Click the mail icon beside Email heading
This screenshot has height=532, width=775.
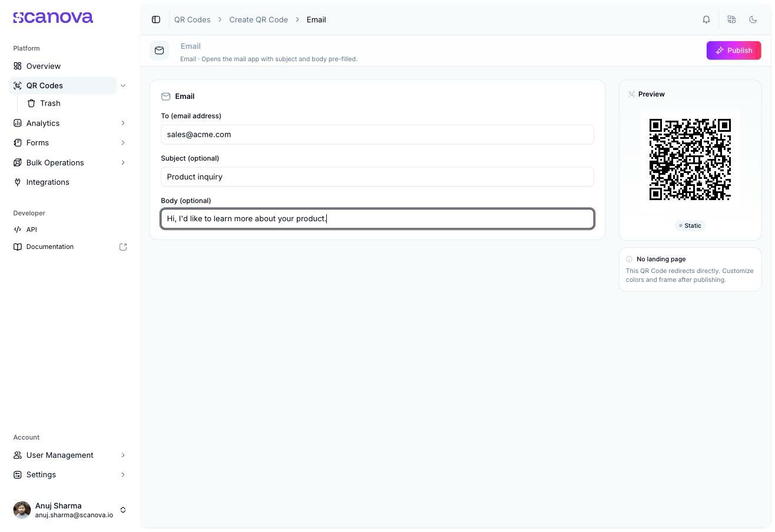(159, 51)
